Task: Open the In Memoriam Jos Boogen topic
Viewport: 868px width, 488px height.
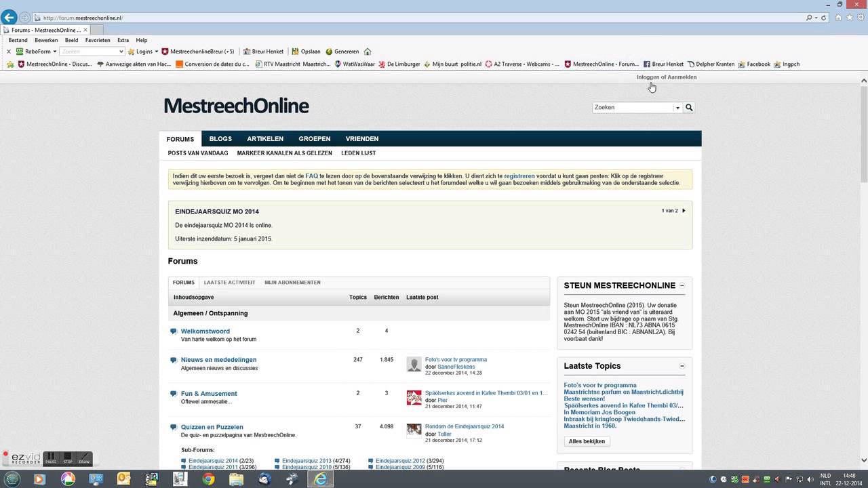Action: 599,412
